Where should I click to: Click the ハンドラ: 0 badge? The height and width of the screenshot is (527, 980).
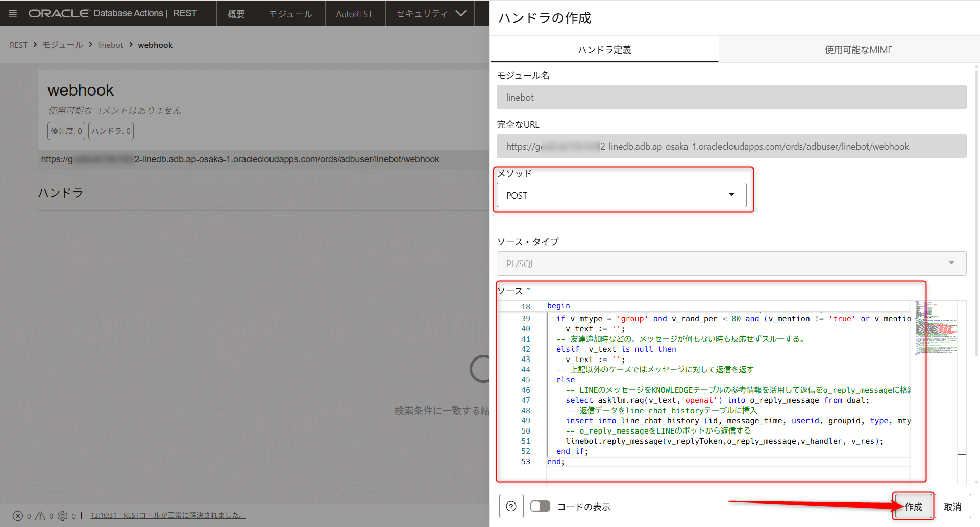111,131
